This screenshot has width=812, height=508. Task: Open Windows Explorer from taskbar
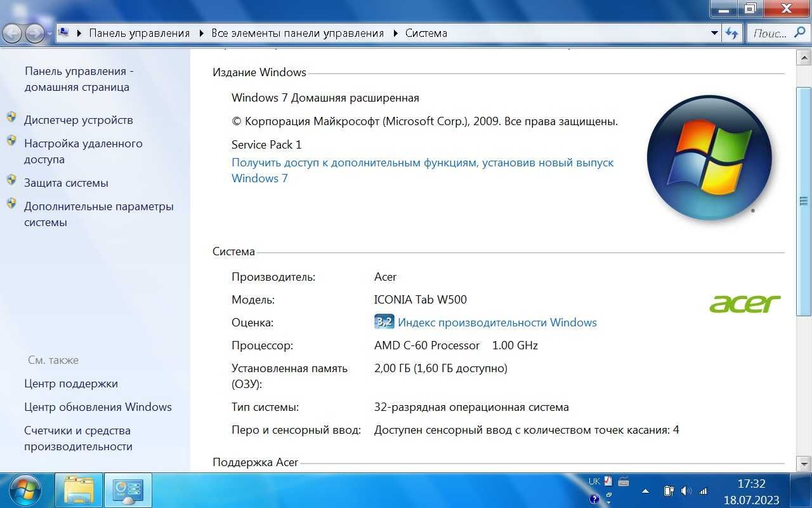coord(79,491)
